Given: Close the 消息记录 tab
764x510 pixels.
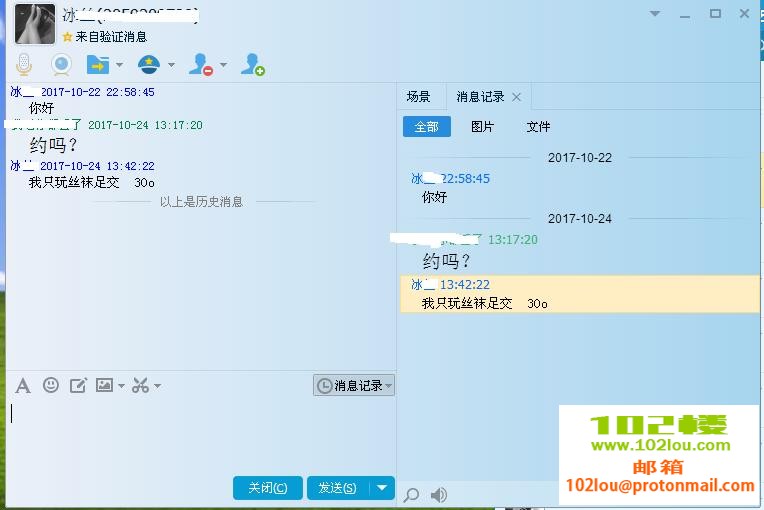Looking at the screenshot, I should tap(516, 97).
